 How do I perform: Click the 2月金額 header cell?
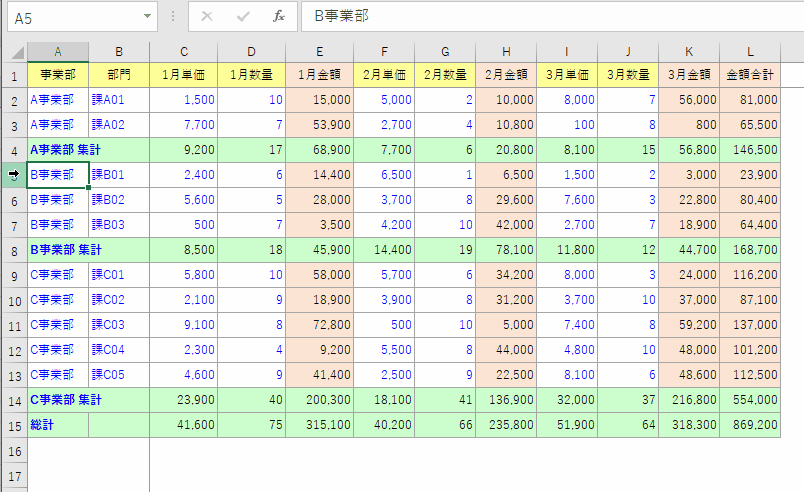[506, 75]
